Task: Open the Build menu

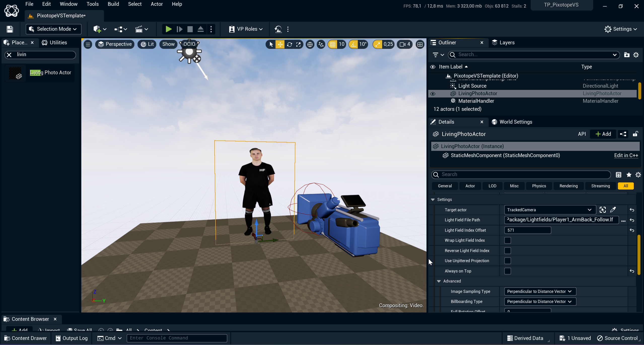Action: tap(113, 4)
